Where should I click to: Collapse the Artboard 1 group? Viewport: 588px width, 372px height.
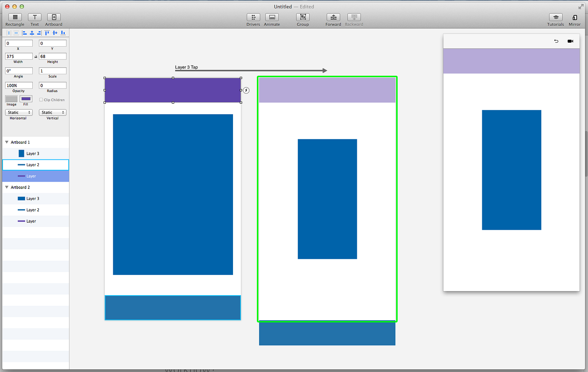(x=7, y=142)
